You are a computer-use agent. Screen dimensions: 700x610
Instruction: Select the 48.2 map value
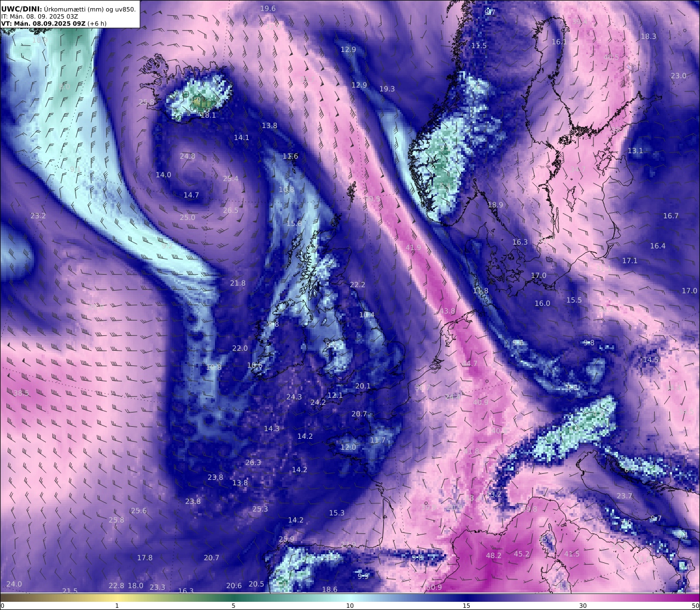(493, 555)
